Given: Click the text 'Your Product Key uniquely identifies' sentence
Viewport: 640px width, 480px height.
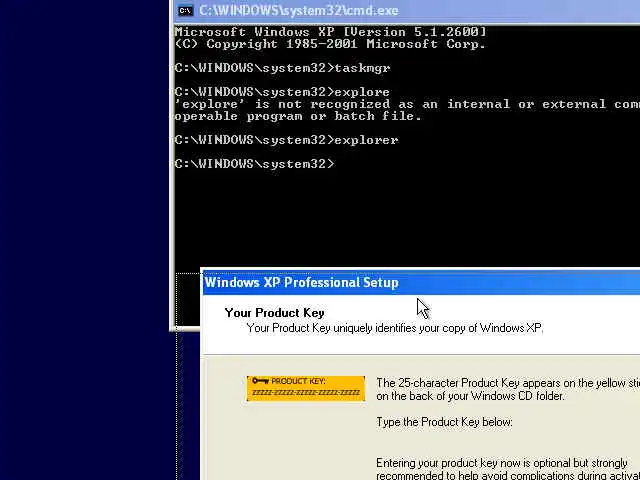Looking at the screenshot, I should 395,328.
